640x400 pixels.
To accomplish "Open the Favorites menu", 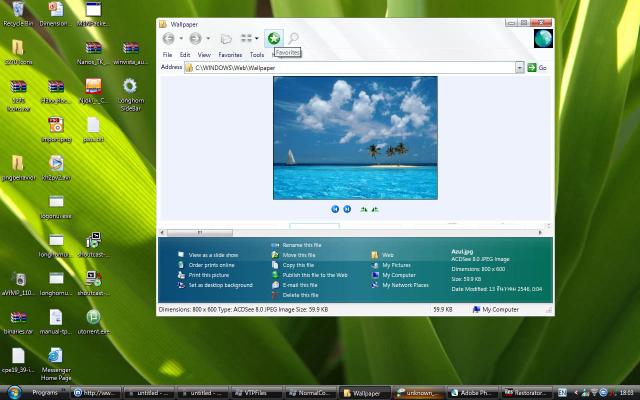I will pyautogui.click(x=230, y=55).
